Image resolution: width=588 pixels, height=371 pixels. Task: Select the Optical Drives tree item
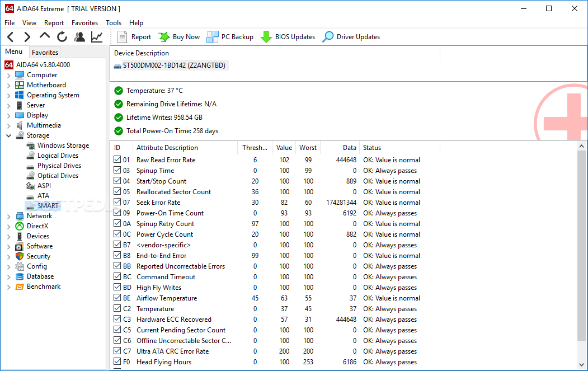pos(58,176)
